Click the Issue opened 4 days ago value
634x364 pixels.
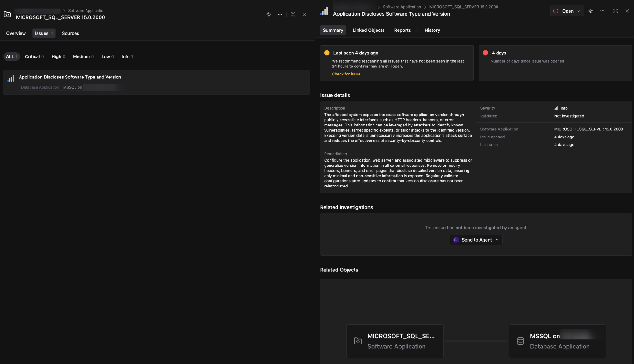tap(564, 137)
